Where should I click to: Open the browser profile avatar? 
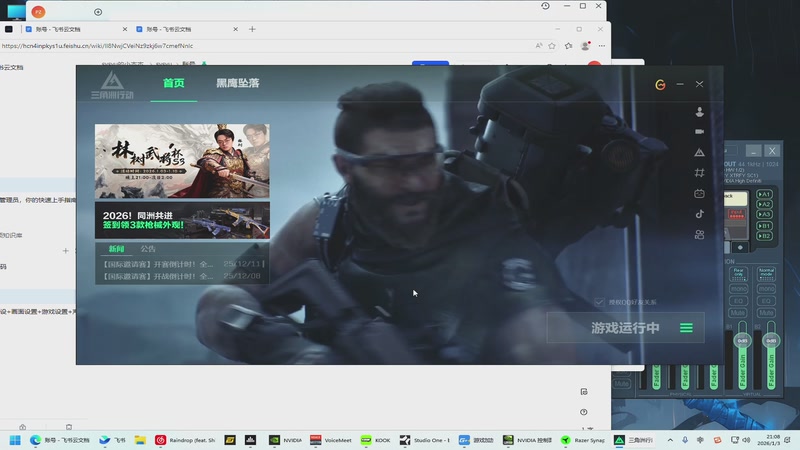click(586, 46)
